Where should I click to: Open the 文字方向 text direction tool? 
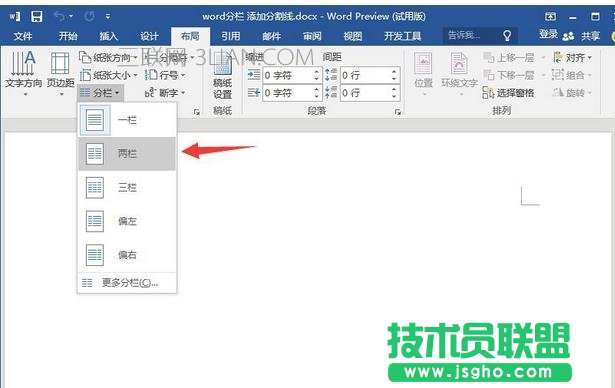click(24, 73)
